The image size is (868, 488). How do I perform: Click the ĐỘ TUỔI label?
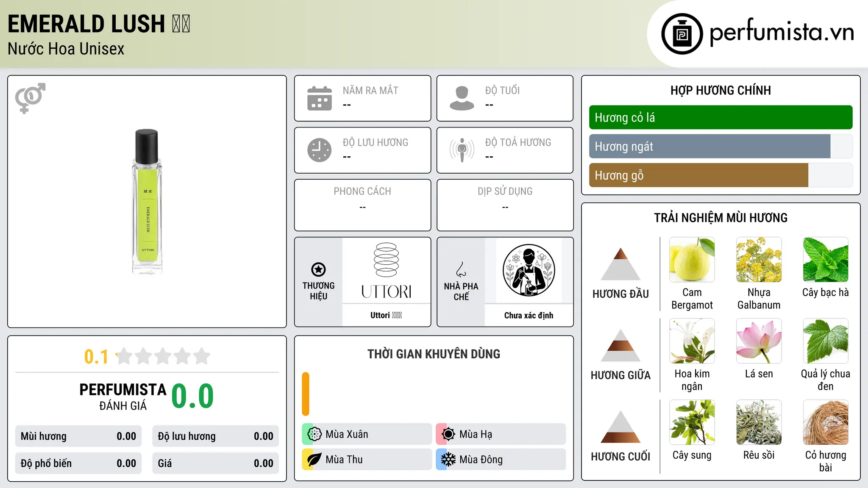(502, 90)
